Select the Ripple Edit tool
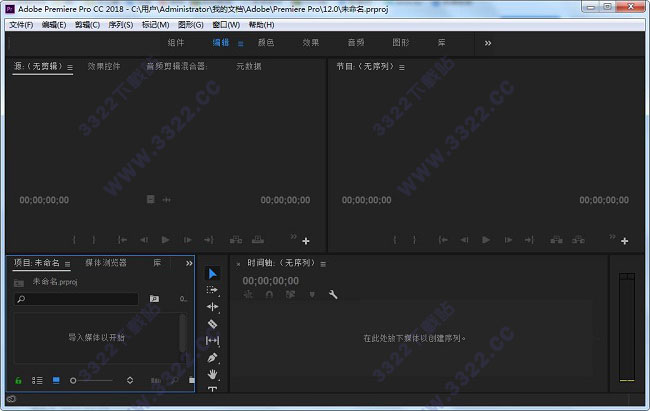This screenshot has width=650, height=411. (212, 307)
